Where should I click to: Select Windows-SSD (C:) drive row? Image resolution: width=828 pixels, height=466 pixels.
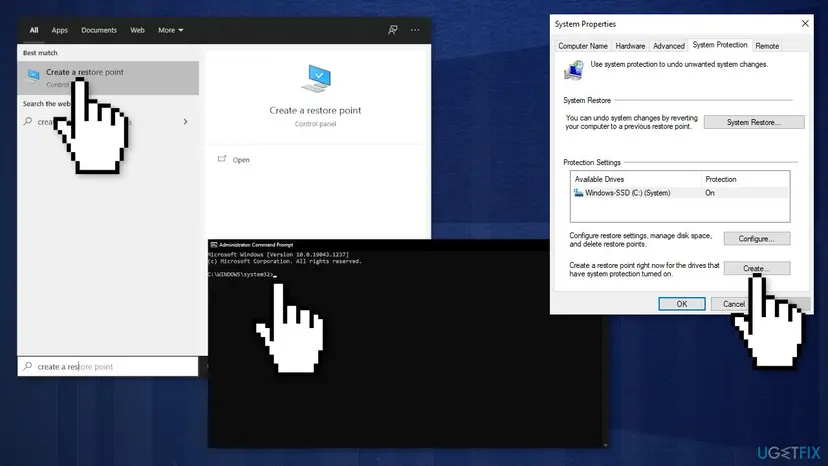click(x=680, y=193)
